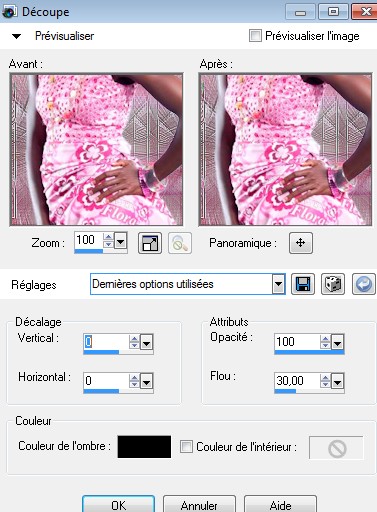Click the fit image to window icon
This screenshot has height=512, width=377.
(150, 243)
